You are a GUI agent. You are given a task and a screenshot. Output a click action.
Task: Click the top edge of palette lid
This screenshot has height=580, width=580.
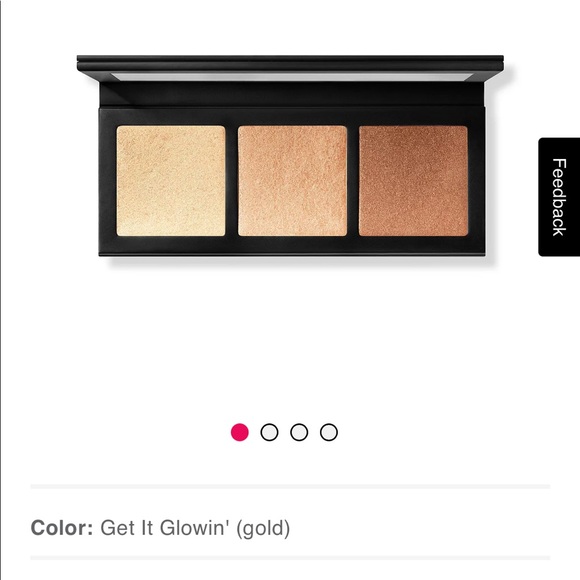(x=290, y=58)
